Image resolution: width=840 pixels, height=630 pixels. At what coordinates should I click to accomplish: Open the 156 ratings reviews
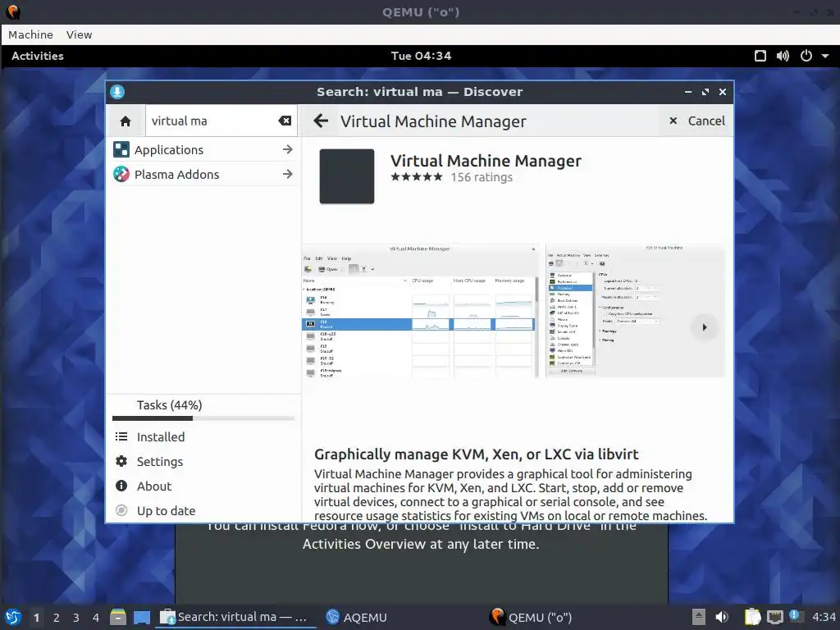click(482, 177)
